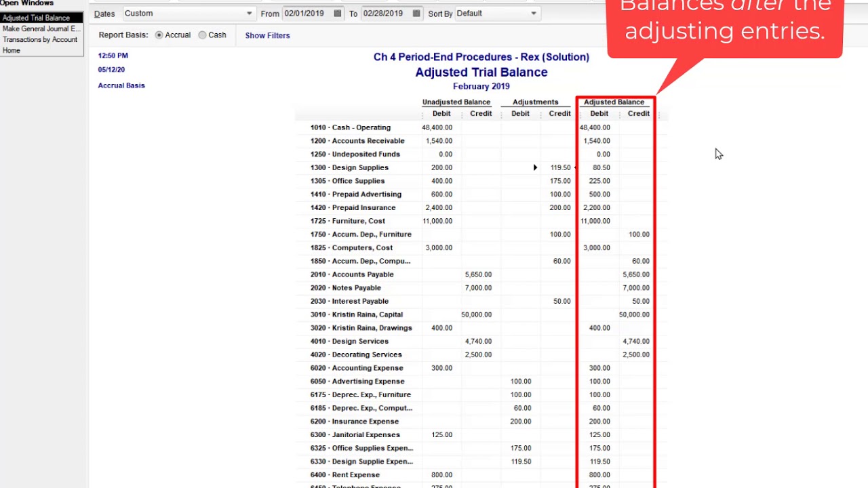
Task: Click the Adjustments column header
Action: (x=536, y=102)
